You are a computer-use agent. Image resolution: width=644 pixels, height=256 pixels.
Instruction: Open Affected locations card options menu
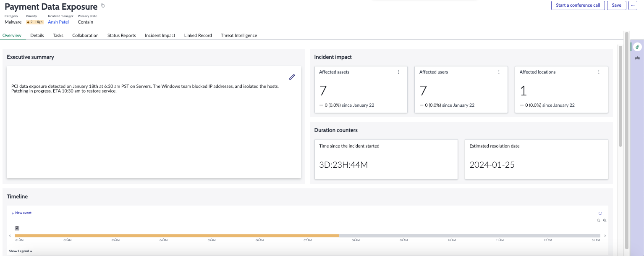coord(599,72)
